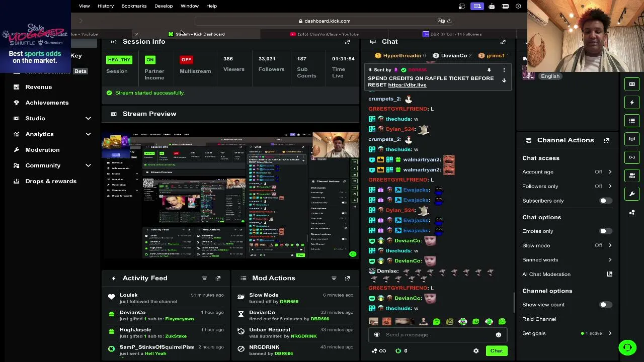Expand the Analytics sidebar section
This screenshot has height=362, width=644.
coord(88,134)
